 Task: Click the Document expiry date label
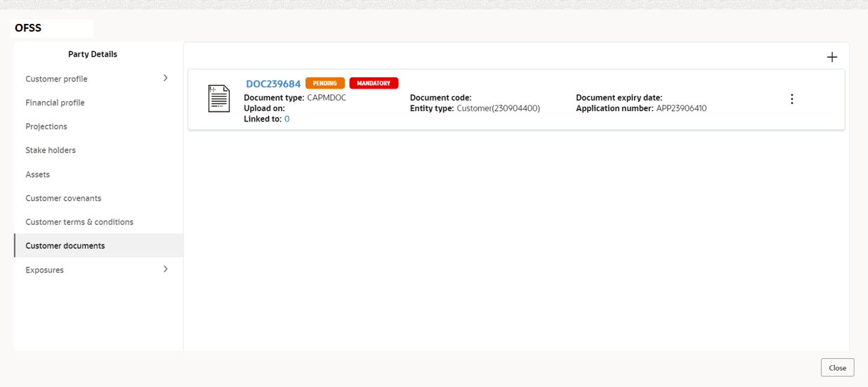coord(619,98)
